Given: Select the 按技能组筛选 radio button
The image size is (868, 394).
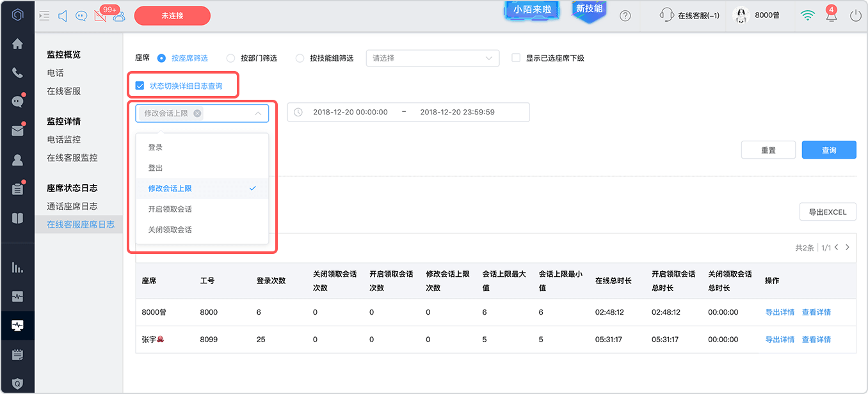Looking at the screenshot, I should [x=300, y=58].
